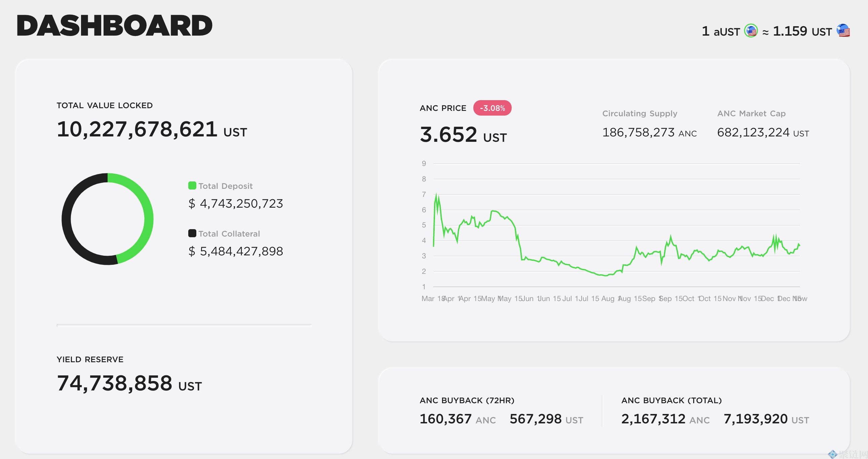This screenshot has width=868, height=459.
Task: Click the 186,758,273 ANC supply value
Action: pos(649,132)
